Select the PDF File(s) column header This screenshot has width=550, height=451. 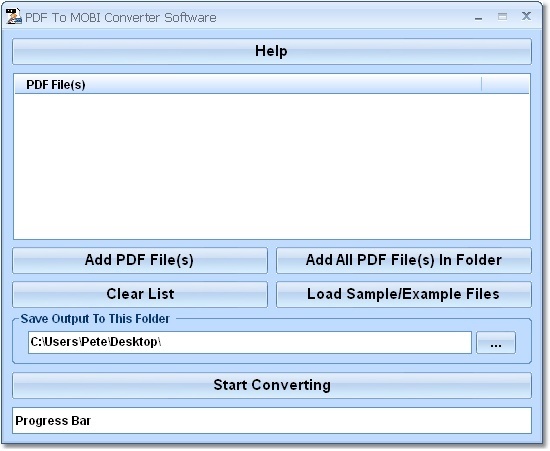(x=248, y=85)
